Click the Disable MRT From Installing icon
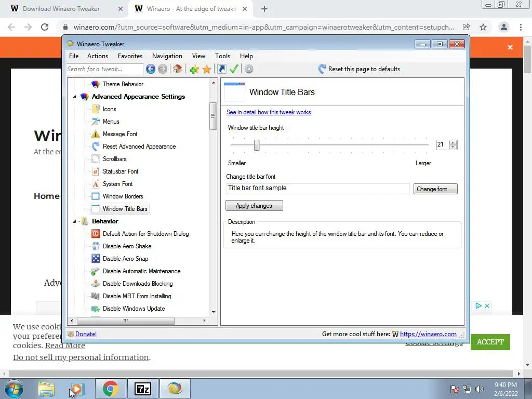 click(96, 296)
